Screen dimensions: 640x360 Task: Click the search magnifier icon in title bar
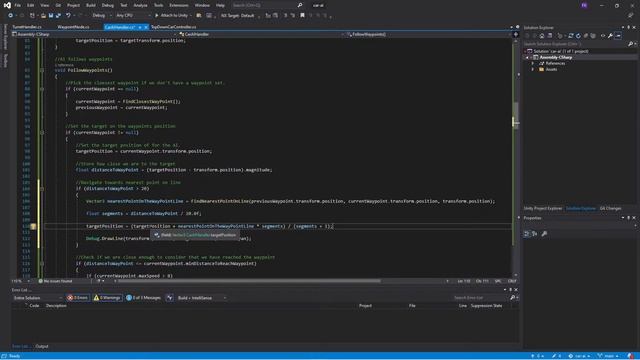pos(300,5)
